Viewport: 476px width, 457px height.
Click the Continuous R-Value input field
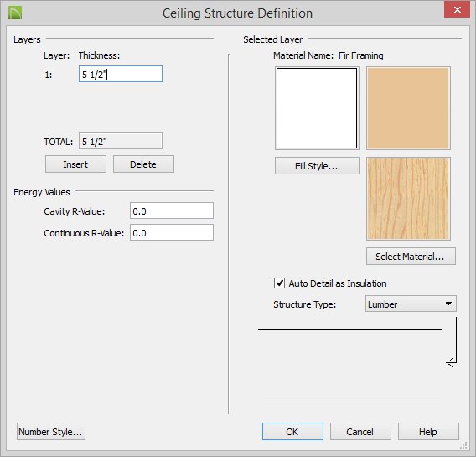point(172,232)
